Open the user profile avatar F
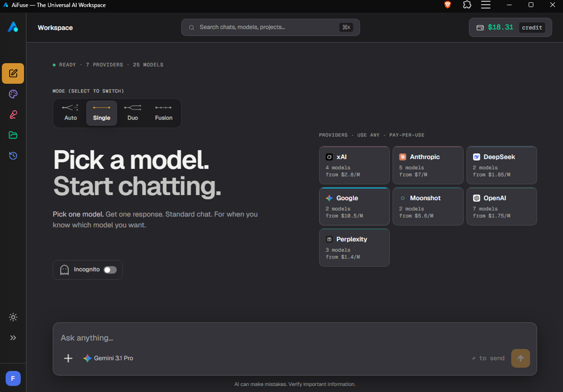Image resolution: width=563 pixels, height=392 pixels. point(13,378)
